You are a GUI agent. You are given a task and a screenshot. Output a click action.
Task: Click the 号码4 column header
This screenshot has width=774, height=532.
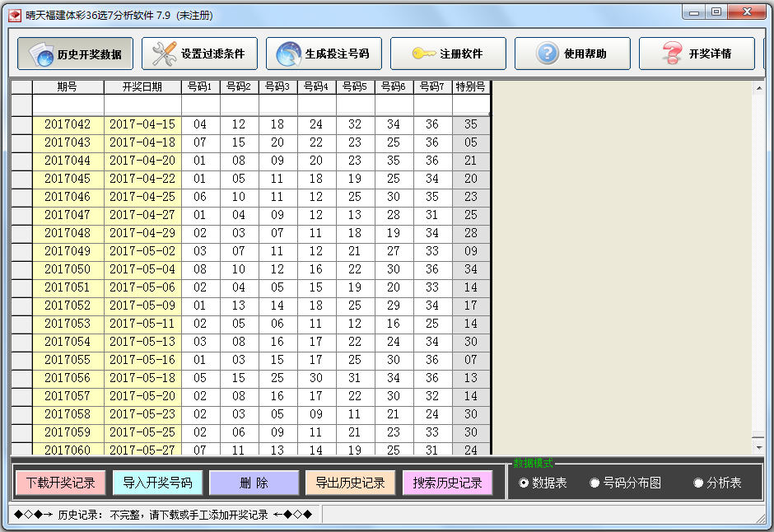316,86
